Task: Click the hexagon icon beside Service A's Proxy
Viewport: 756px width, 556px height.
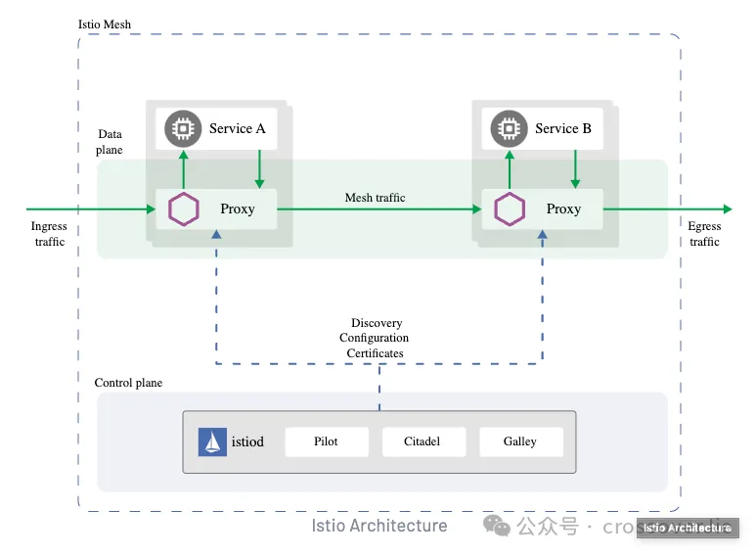Action: click(183, 208)
